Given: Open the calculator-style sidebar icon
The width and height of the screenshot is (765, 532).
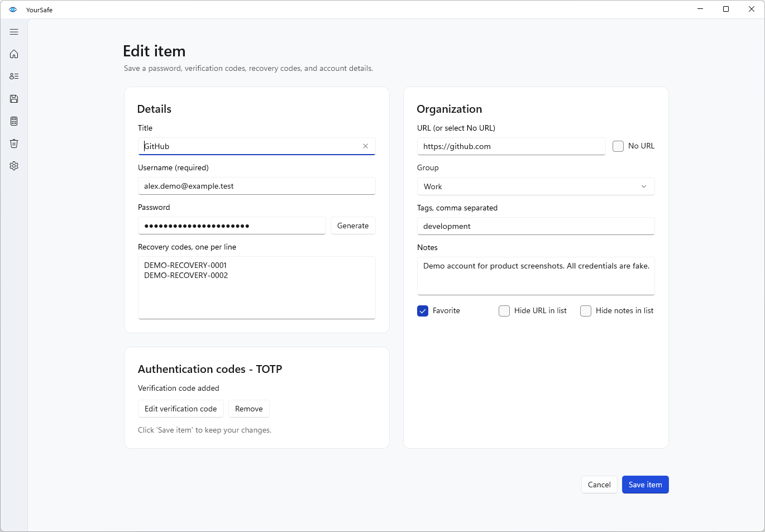Looking at the screenshot, I should [14, 121].
